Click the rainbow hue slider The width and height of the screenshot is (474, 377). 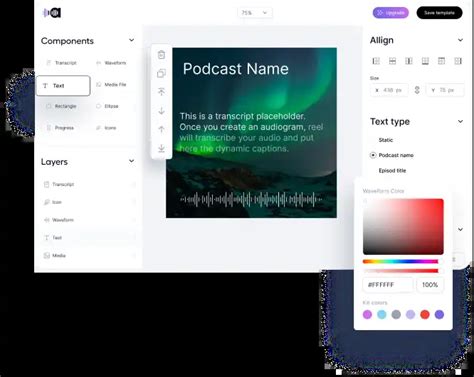400,262
